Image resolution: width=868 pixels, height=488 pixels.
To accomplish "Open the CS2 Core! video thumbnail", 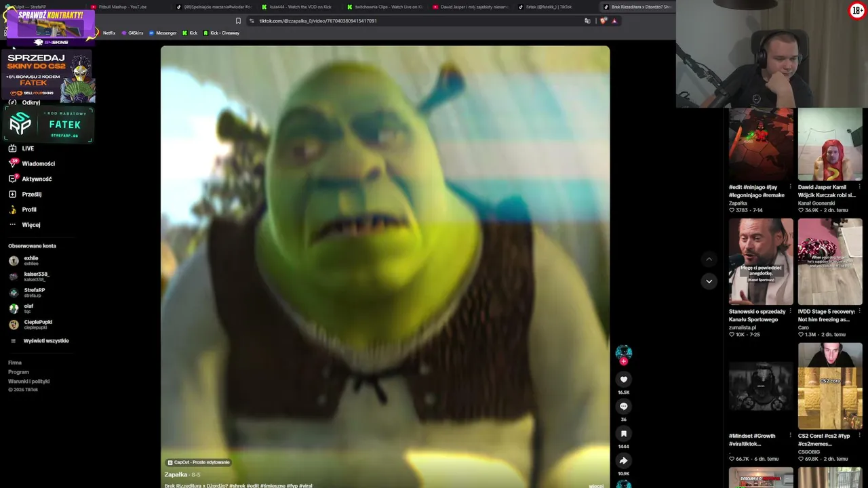I will point(830,386).
